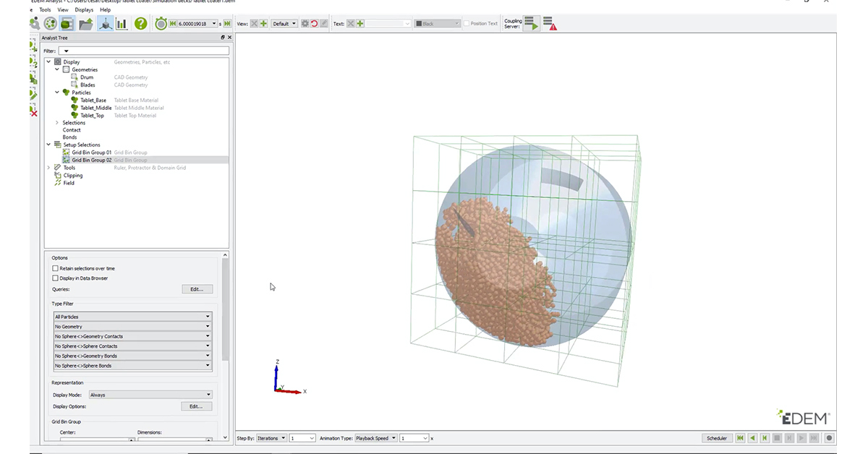Open the All Particles type filter dropdown
Image resolution: width=868 pixels, height=454 pixels.
[133, 317]
